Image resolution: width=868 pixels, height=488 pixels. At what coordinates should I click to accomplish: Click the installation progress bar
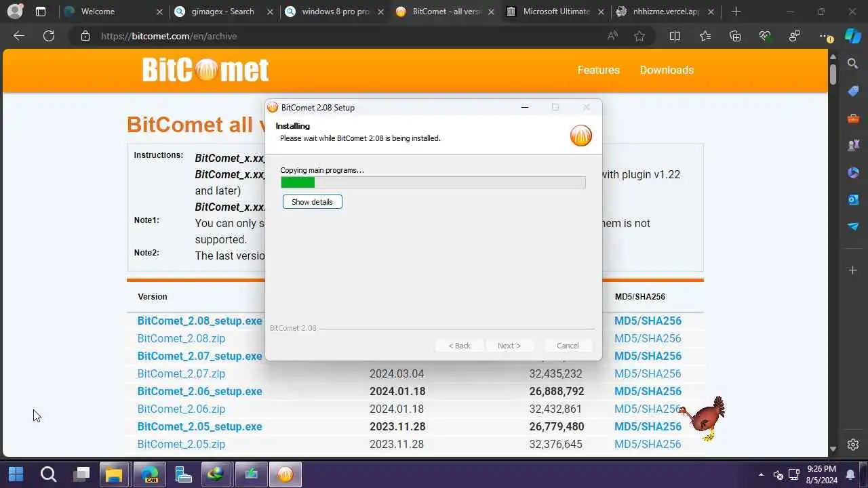[433, 182]
